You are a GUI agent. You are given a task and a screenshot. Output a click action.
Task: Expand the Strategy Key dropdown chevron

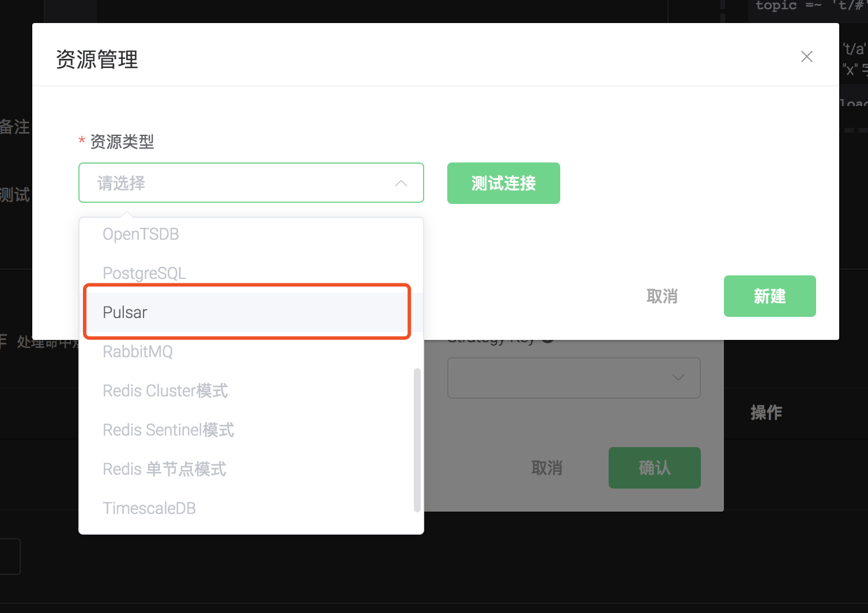pyautogui.click(x=678, y=377)
